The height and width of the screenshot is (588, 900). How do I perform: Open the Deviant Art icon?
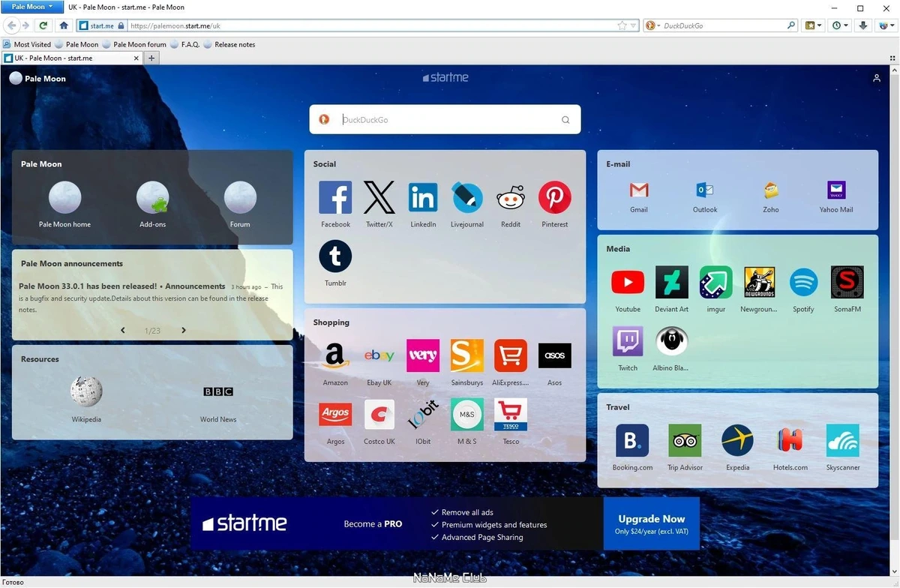tap(672, 283)
